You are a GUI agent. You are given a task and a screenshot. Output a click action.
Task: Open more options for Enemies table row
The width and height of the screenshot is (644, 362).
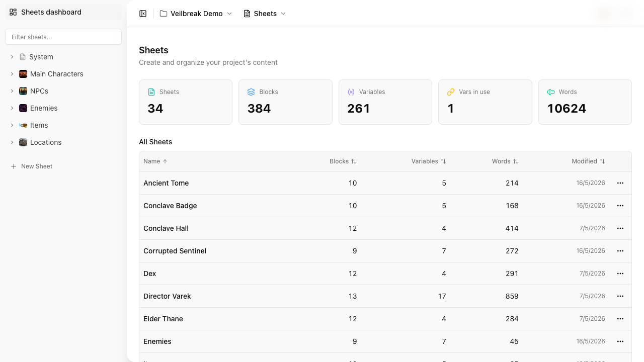(x=620, y=341)
